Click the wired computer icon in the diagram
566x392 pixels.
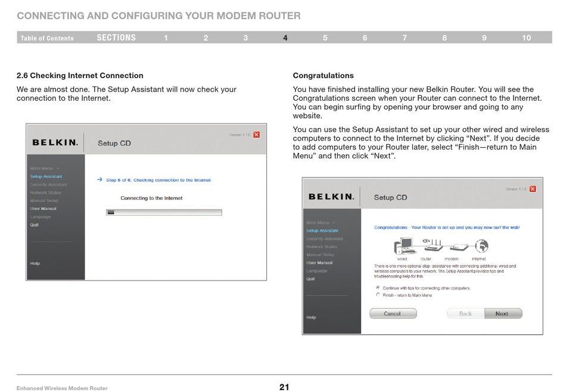pos(404,245)
